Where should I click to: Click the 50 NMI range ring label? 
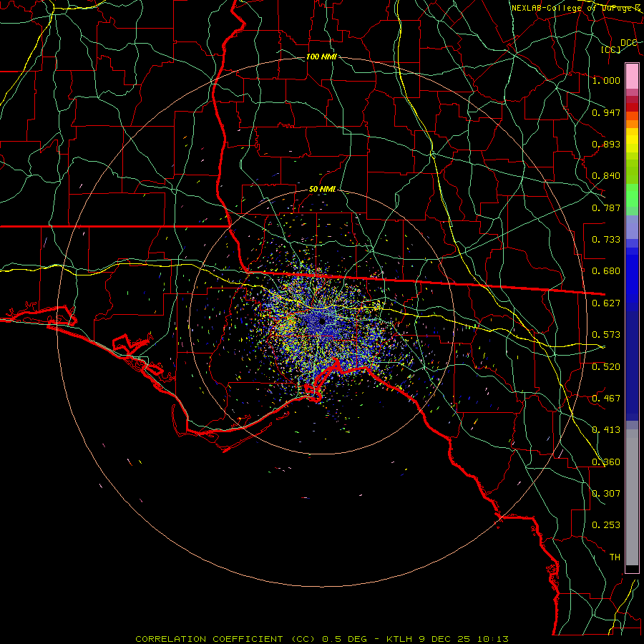(x=323, y=189)
